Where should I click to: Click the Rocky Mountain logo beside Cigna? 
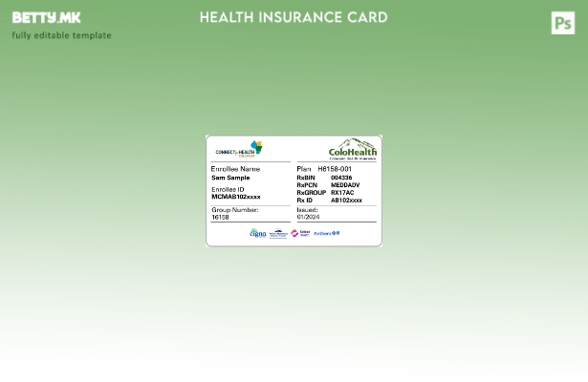click(278, 233)
